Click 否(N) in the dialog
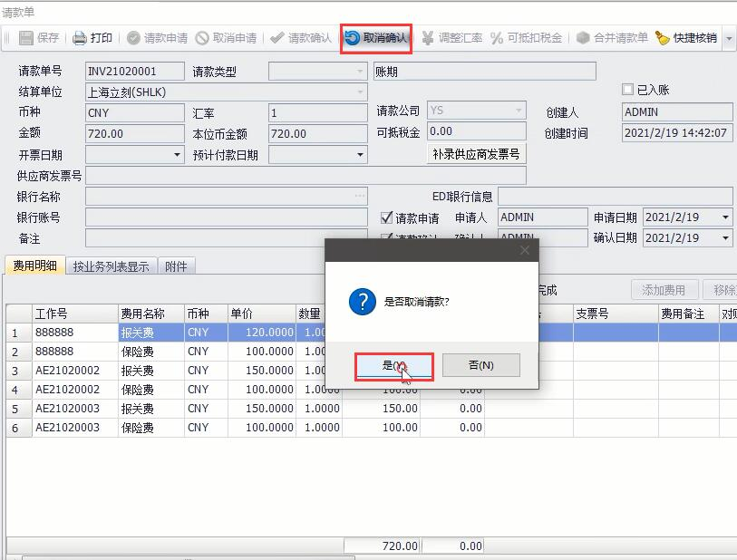Image resolution: width=737 pixels, height=560 pixels. pos(480,365)
